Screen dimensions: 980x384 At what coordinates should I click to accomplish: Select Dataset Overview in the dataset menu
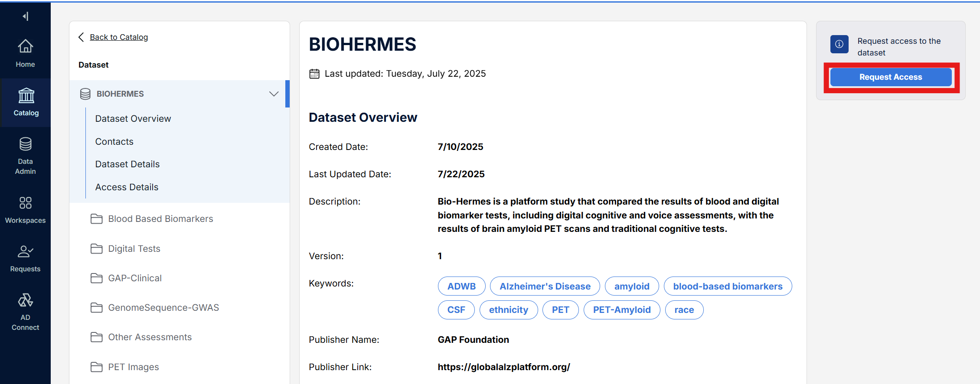[133, 119]
